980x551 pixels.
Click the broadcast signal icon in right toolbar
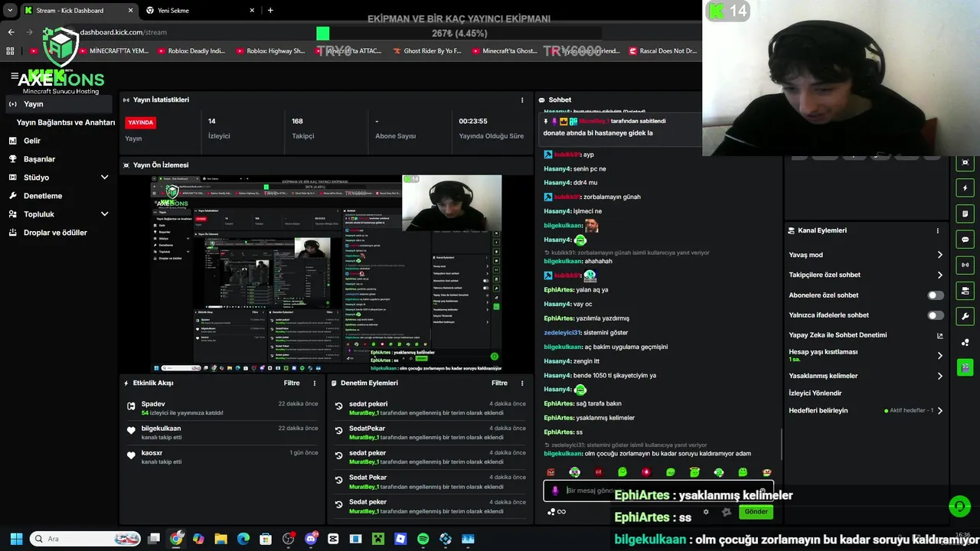click(x=965, y=265)
